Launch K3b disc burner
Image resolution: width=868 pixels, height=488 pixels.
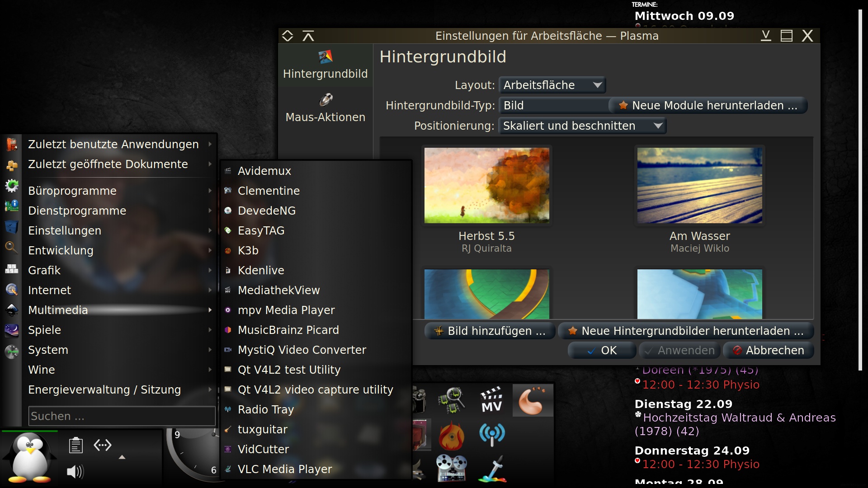316,250
